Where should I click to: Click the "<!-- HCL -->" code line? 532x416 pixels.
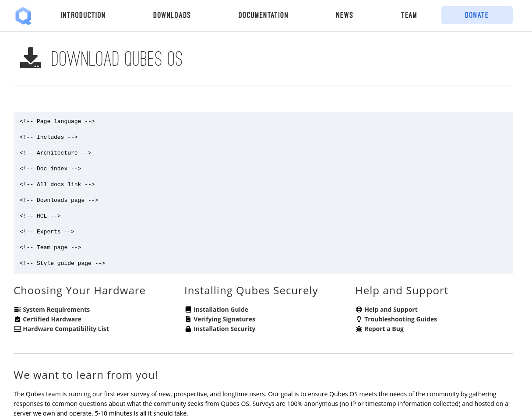tap(40, 216)
